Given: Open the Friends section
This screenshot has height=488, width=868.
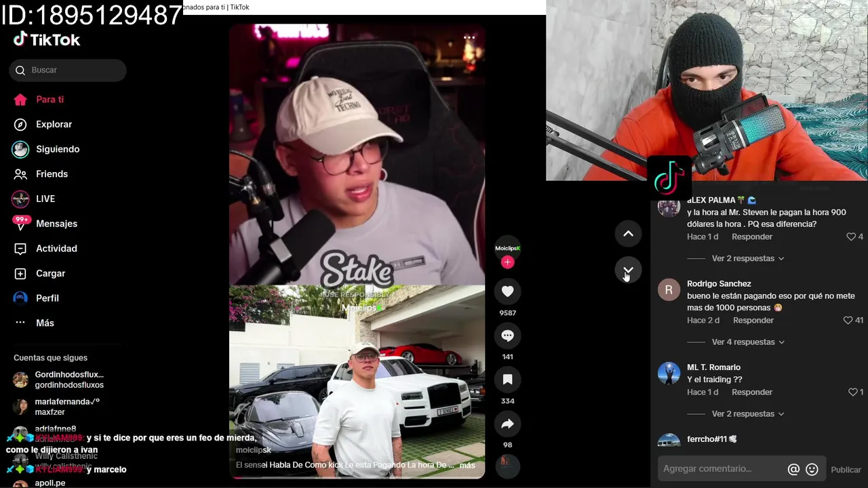Looking at the screenshot, I should point(41,174).
